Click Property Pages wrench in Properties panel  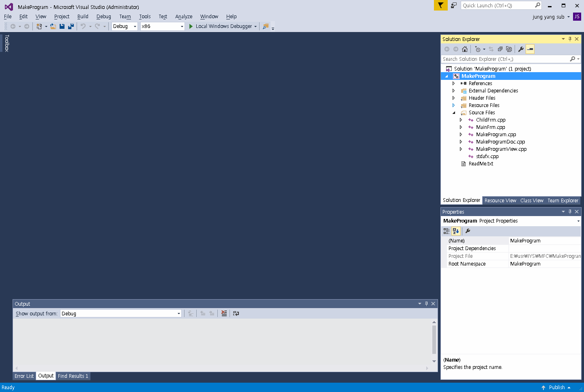click(468, 231)
